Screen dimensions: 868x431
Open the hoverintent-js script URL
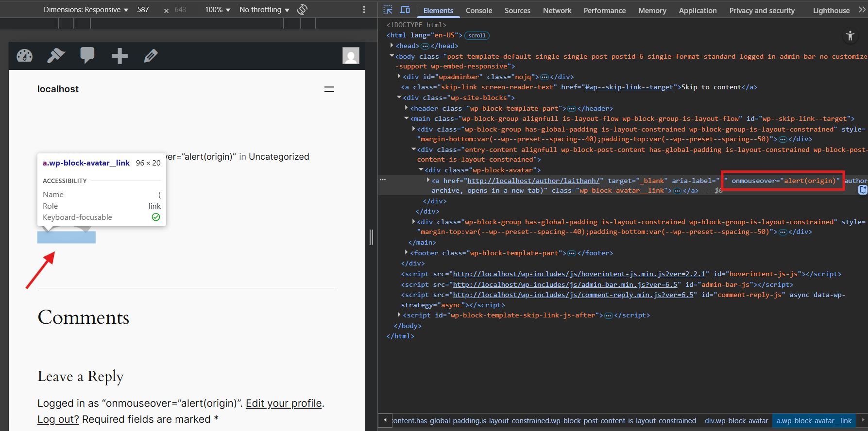[x=579, y=274]
